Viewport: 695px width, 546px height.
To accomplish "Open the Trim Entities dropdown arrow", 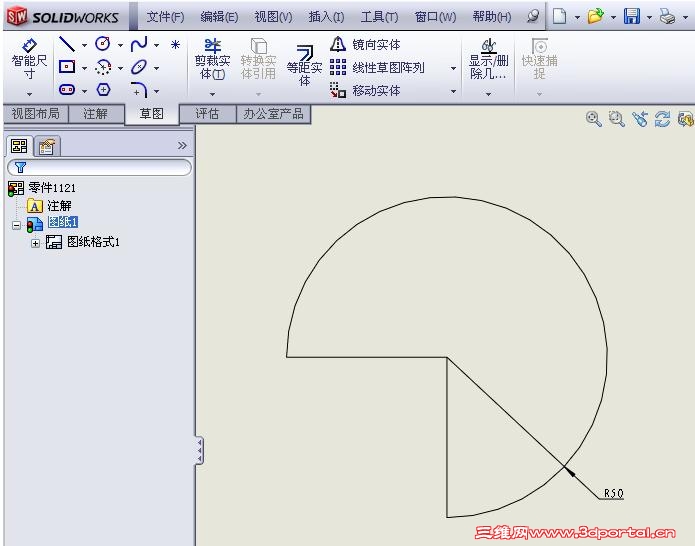I will (x=212, y=94).
